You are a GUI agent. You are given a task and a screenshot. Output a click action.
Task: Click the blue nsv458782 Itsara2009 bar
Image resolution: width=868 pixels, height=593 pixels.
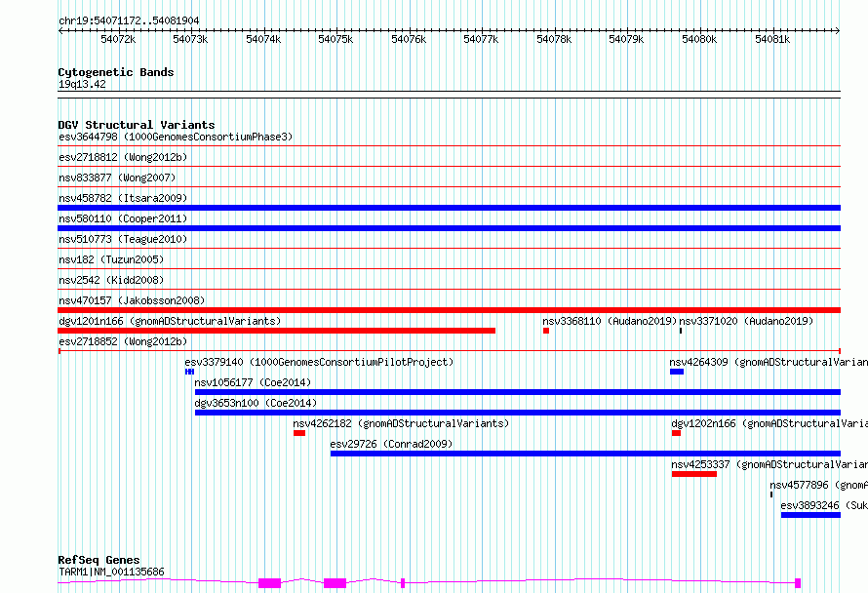coord(449,208)
